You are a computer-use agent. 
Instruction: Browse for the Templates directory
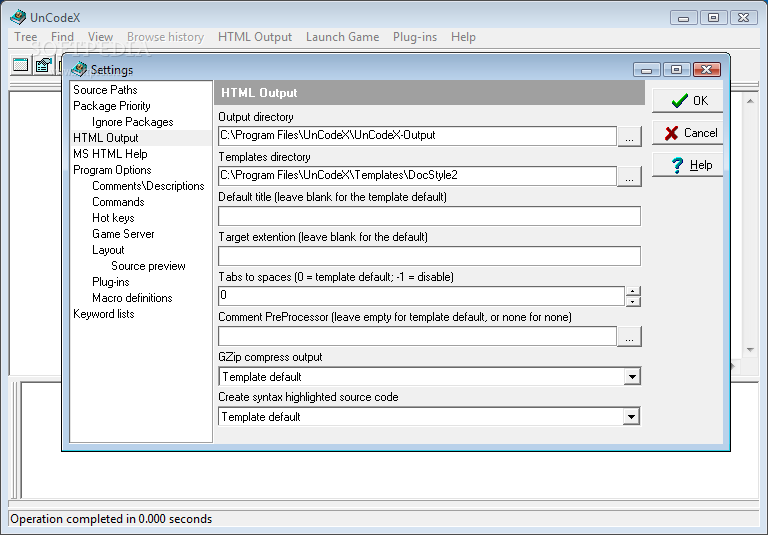click(x=629, y=176)
